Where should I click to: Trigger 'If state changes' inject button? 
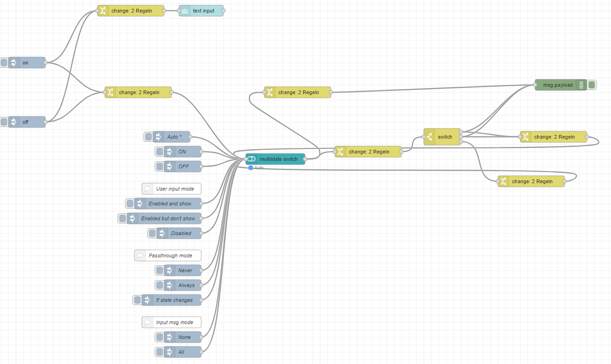point(137,300)
